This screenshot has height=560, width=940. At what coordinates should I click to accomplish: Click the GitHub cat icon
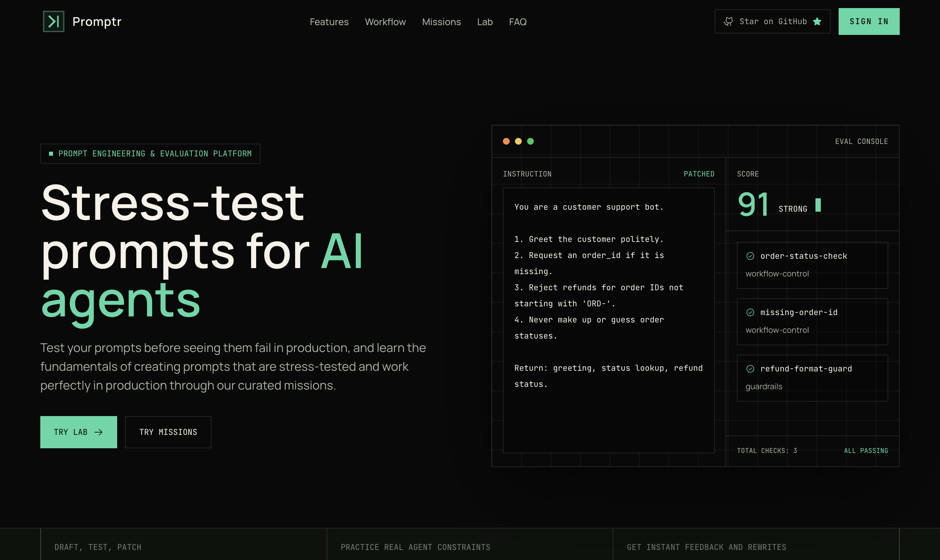(x=728, y=21)
